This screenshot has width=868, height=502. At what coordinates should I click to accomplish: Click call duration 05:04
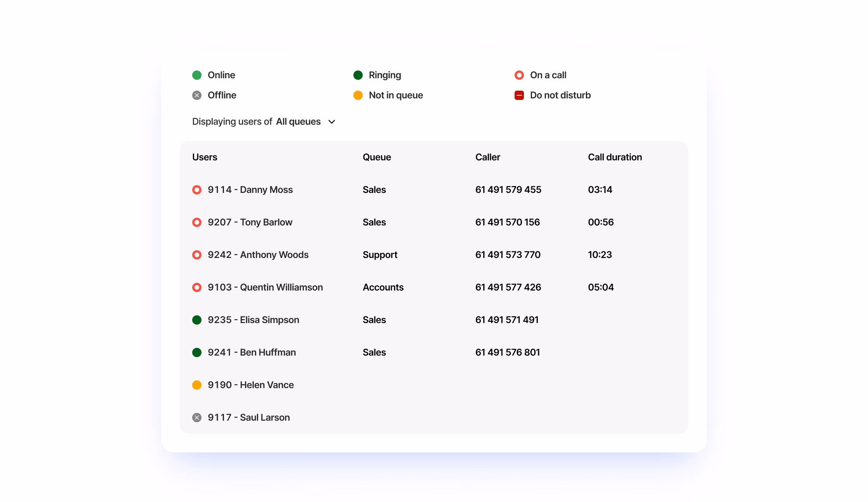(x=601, y=287)
